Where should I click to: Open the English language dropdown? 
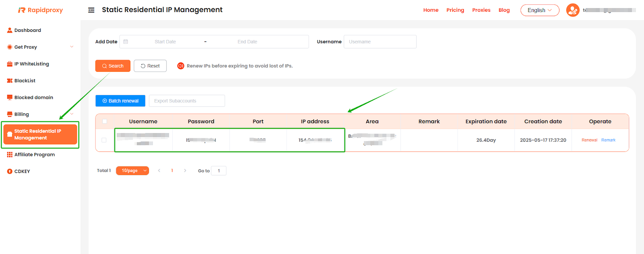point(539,10)
